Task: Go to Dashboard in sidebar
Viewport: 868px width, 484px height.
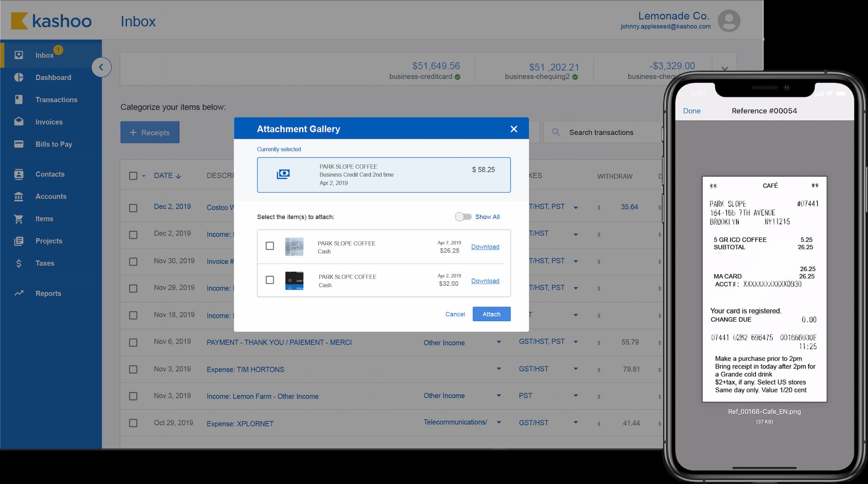Action: (x=53, y=78)
